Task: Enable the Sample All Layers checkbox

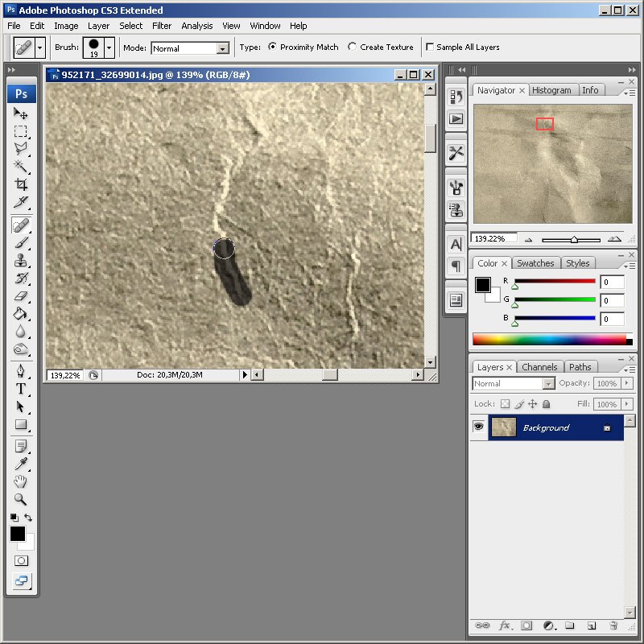Action: pyautogui.click(x=430, y=47)
